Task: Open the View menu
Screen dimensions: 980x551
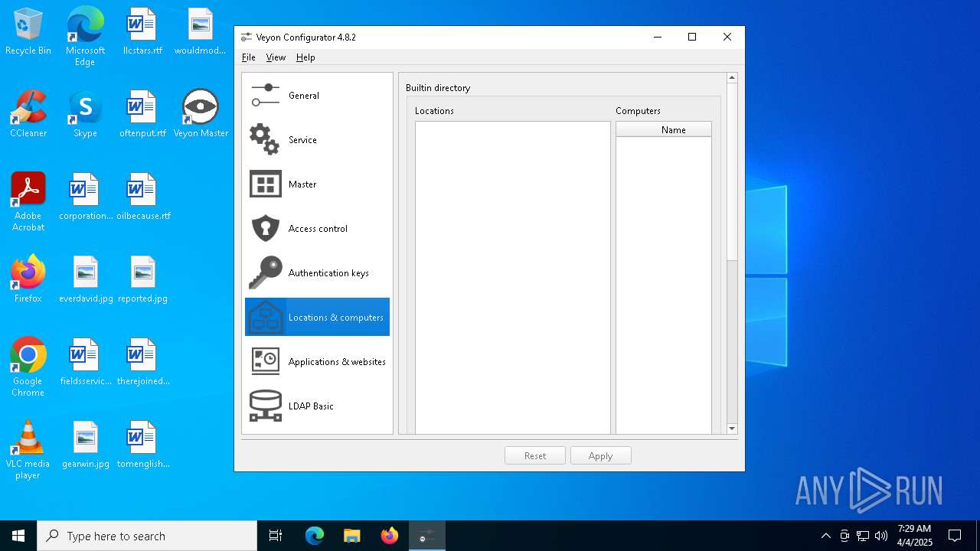Action: pyautogui.click(x=276, y=57)
